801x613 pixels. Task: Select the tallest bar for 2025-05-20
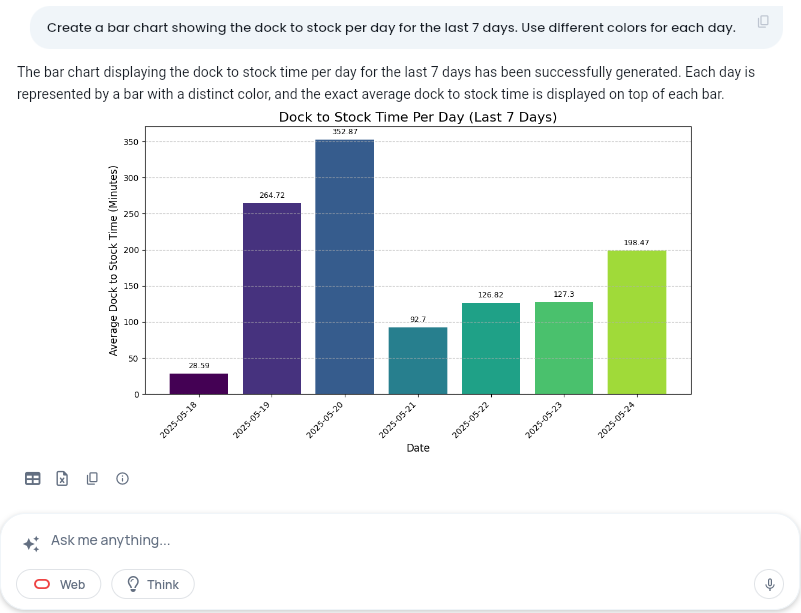[x=344, y=267]
